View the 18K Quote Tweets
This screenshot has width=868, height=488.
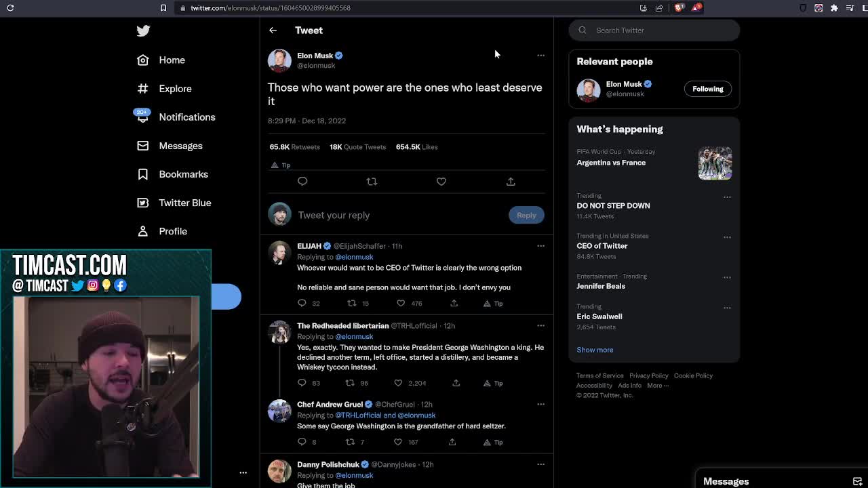[x=357, y=147]
